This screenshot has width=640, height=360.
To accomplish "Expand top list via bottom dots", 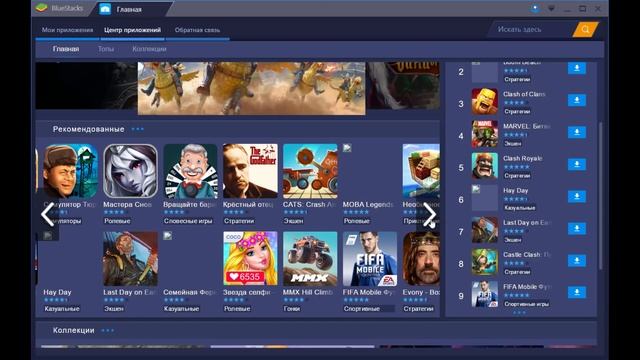I will click(519, 313).
